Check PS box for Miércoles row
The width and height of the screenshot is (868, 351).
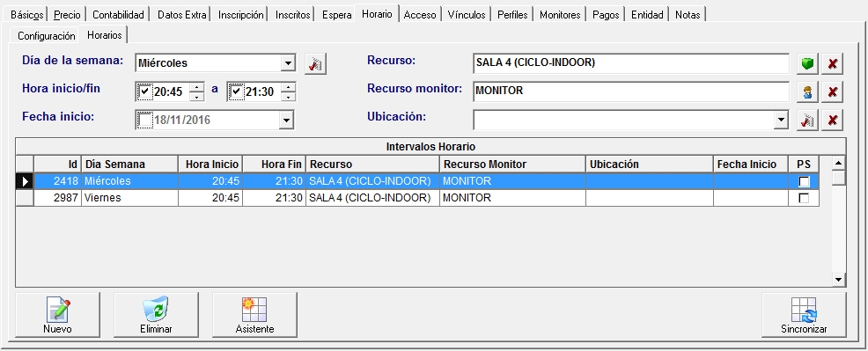pos(804,181)
